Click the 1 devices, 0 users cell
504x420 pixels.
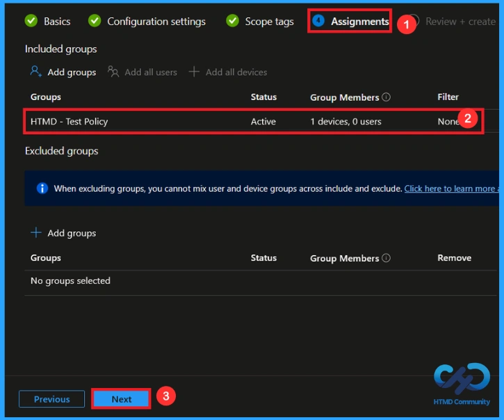(x=346, y=122)
